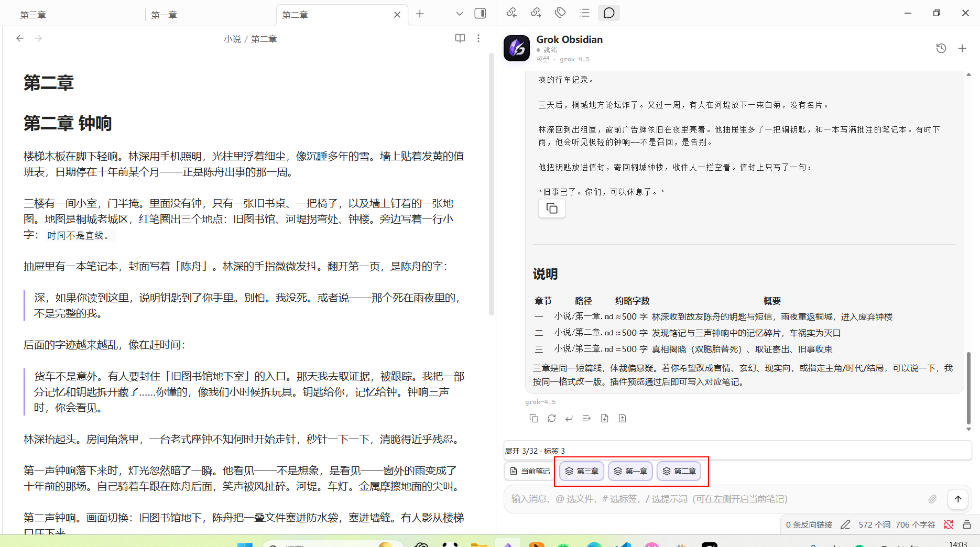Screen dimensions: 980x547
Task: Toggle the right sidebar panel
Action: coord(480,14)
